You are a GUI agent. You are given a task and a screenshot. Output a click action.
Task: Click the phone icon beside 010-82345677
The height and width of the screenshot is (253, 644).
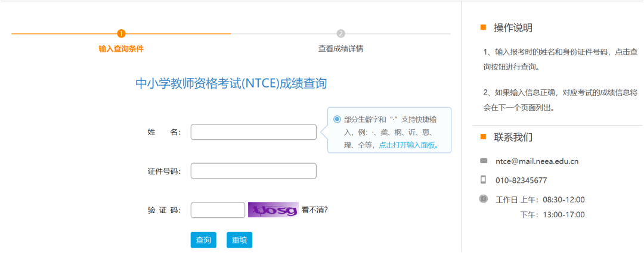(x=484, y=180)
